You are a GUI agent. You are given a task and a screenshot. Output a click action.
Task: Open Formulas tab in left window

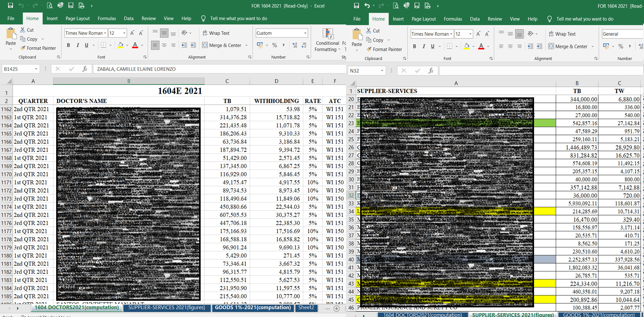point(107,18)
